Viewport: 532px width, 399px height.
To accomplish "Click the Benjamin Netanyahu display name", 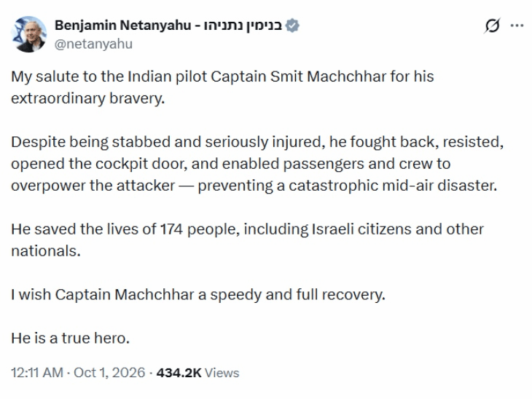I will click(123, 25).
